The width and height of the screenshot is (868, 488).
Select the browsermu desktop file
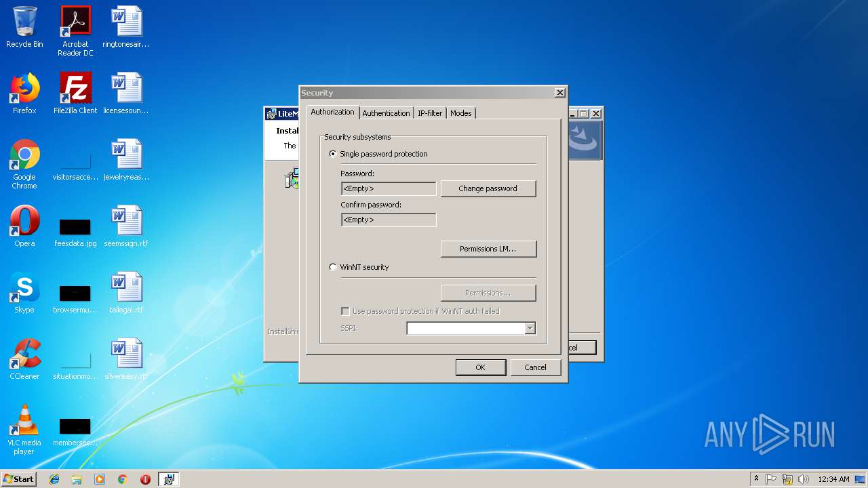coord(75,298)
